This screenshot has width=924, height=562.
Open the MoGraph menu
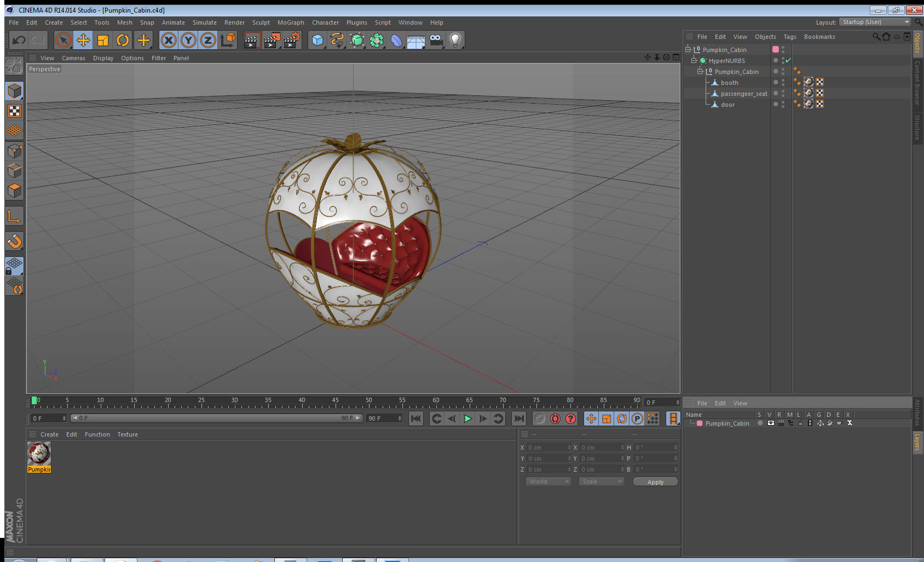coord(291,22)
